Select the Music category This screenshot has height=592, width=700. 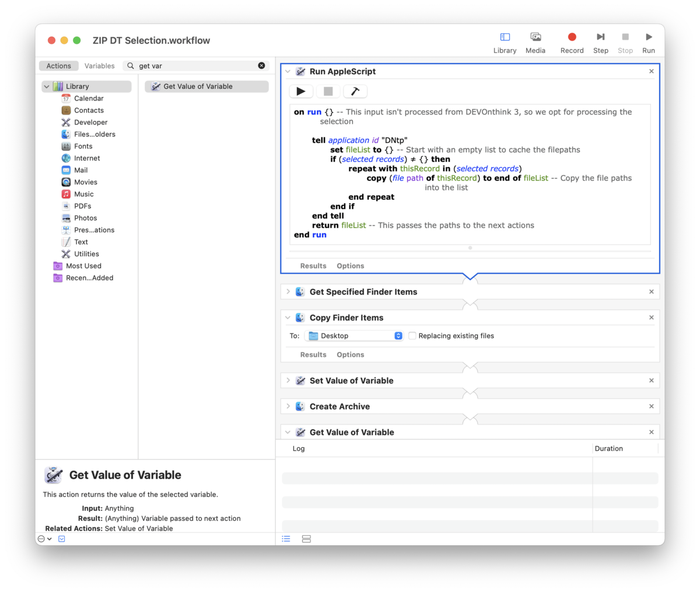pyautogui.click(x=83, y=194)
